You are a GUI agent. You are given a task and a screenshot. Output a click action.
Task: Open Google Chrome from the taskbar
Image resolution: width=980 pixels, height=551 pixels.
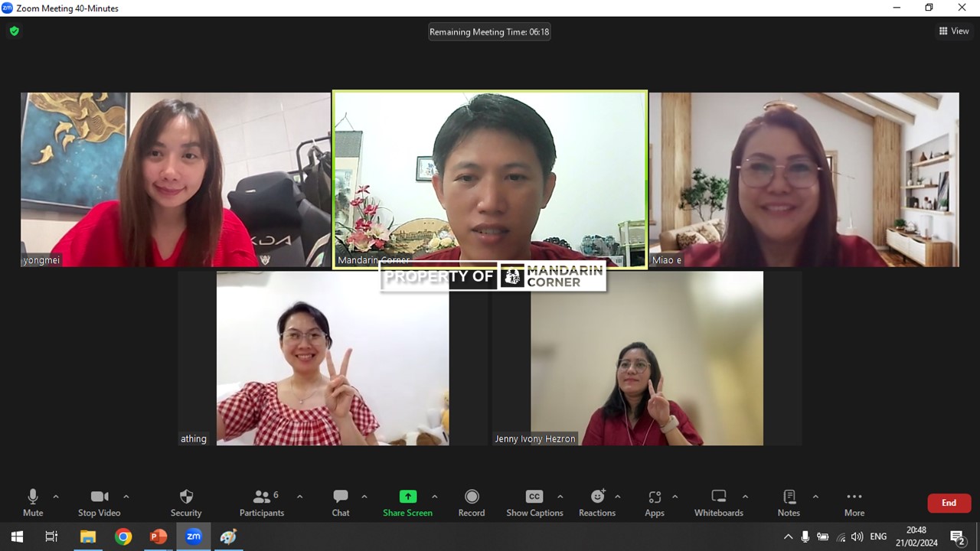click(x=123, y=536)
